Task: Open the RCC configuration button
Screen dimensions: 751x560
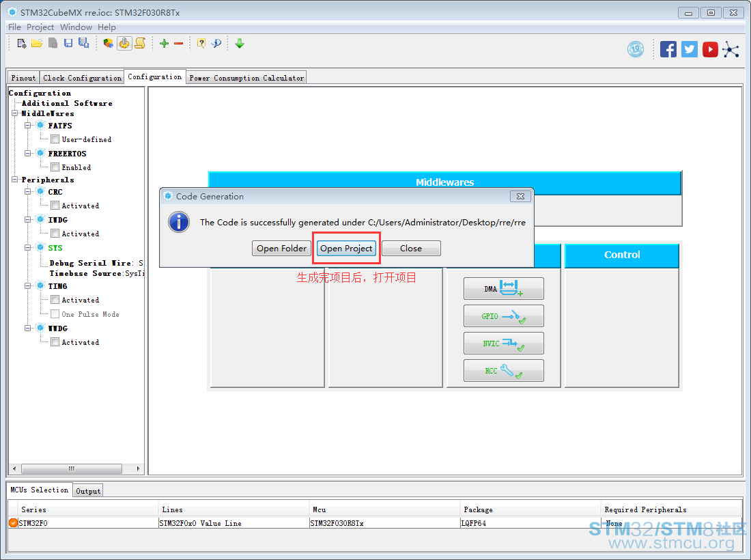Action: click(503, 371)
